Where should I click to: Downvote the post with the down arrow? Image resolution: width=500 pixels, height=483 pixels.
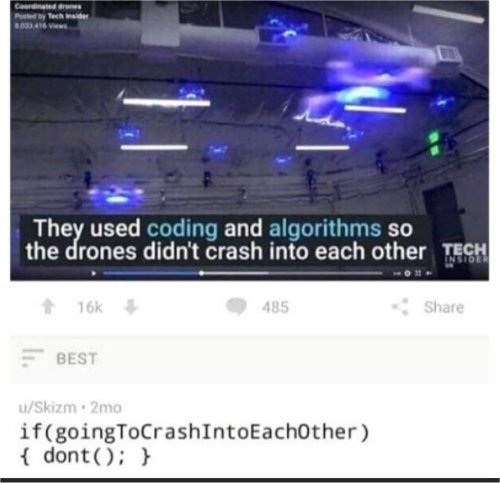point(131,307)
